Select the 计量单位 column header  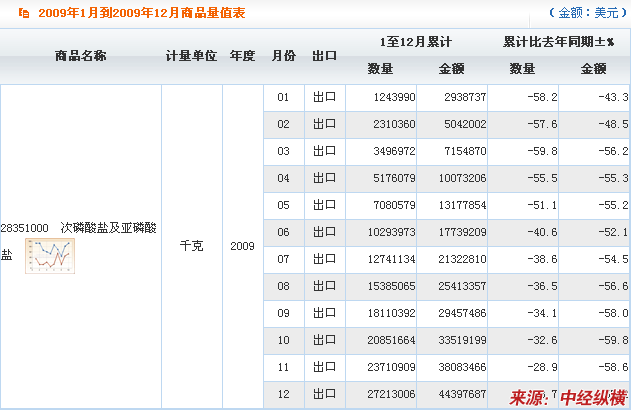pyautogui.click(x=191, y=56)
